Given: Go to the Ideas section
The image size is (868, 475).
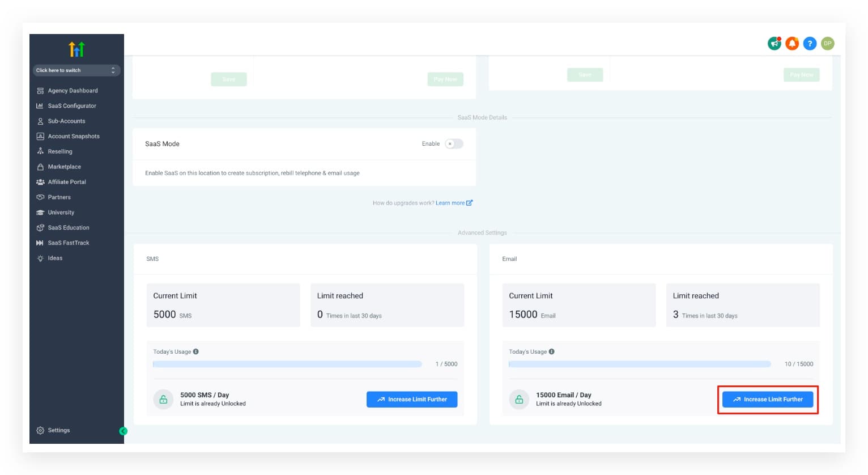Looking at the screenshot, I should (56, 258).
